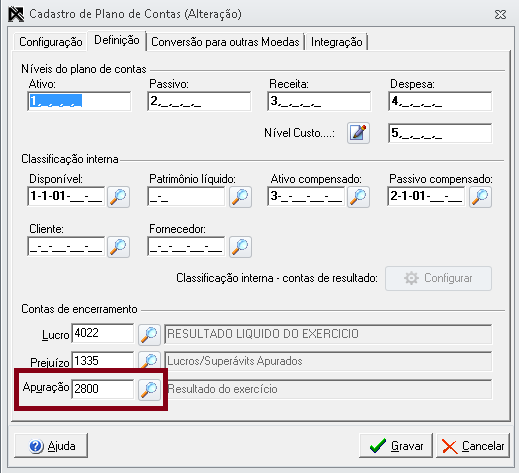Screen dimensions: 519x473
Task: Open help with the Ajuda button
Action: coord(51,446)
